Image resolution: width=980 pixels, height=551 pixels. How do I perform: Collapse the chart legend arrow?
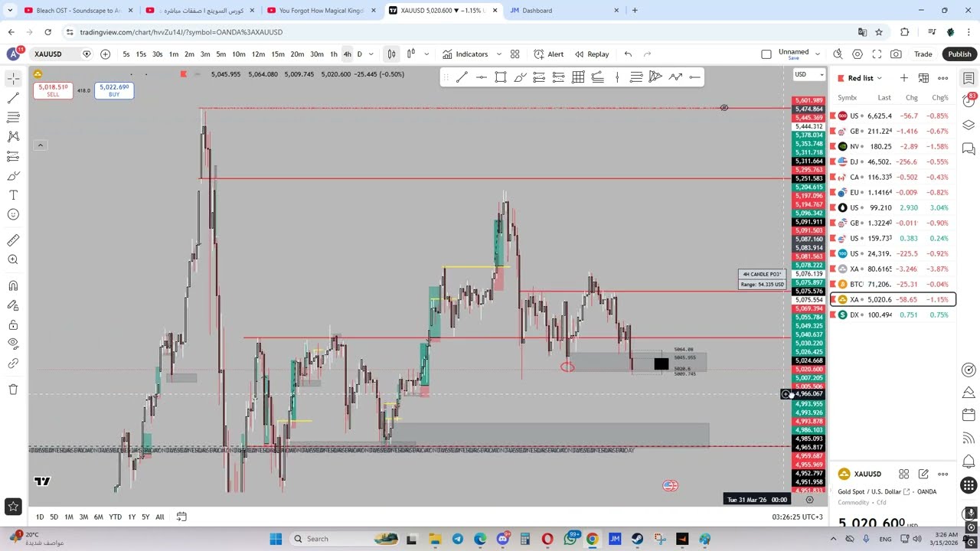point(40,145)
